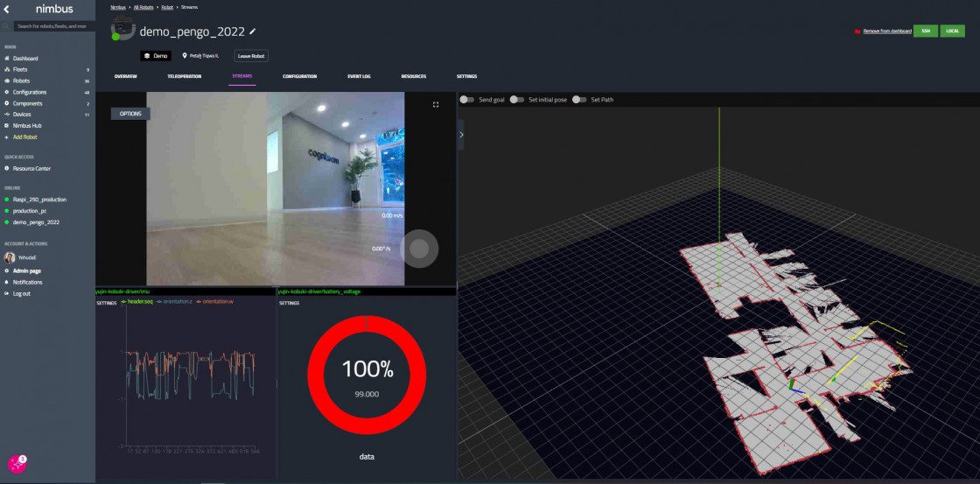
Task: Open Dashboard from the sidebar
Action: (25, 59)
